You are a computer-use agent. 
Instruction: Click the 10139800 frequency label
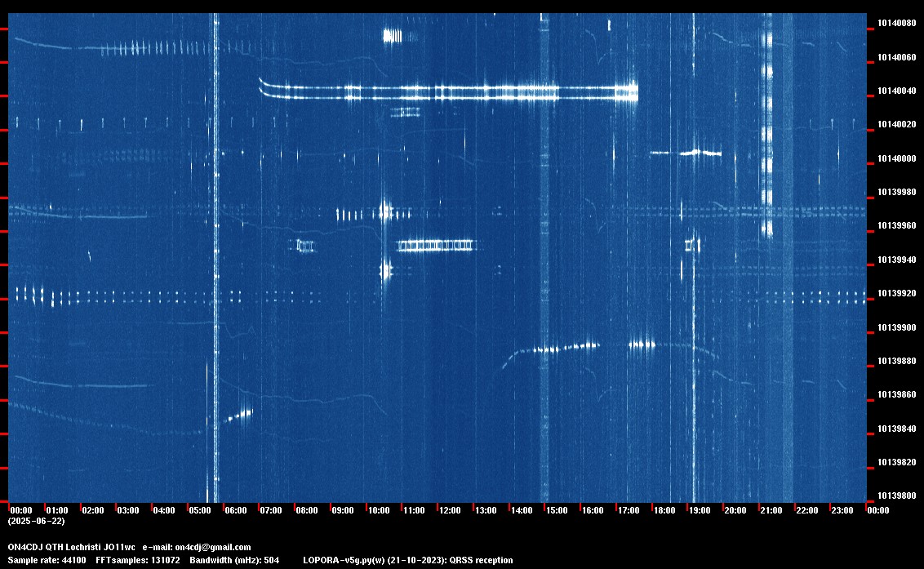click(x=897, y=496)
